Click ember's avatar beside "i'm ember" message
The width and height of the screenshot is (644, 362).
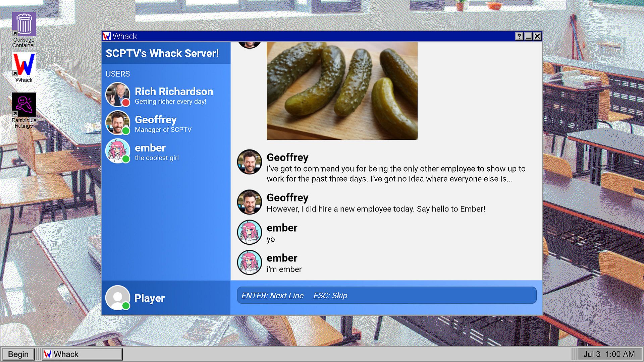pyautogui.click(x=249, y=262)
